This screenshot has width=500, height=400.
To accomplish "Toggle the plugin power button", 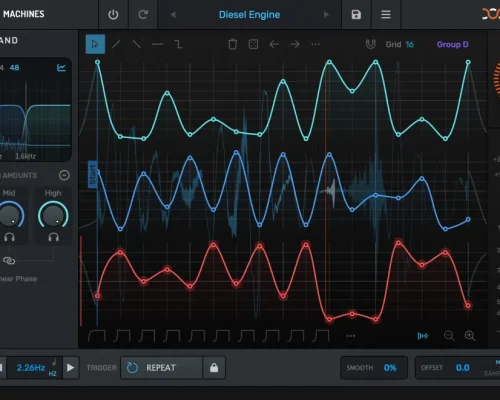I will (113, 15).
